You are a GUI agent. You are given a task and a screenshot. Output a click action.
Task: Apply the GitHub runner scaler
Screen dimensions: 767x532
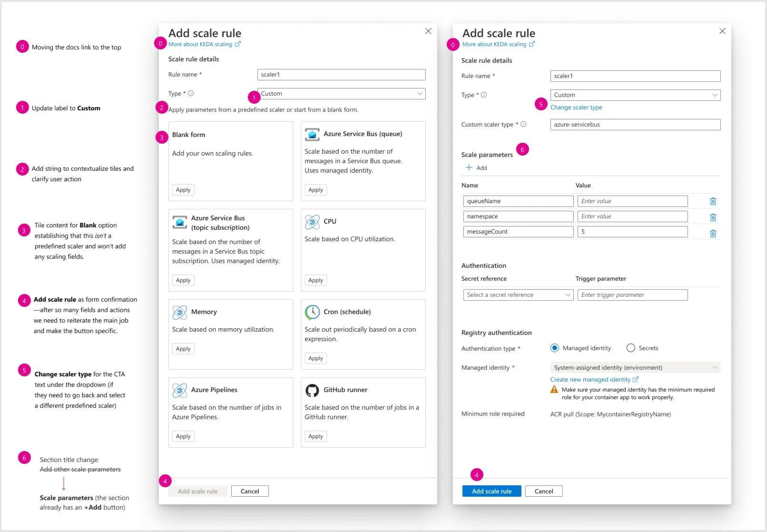coord(315,436)
